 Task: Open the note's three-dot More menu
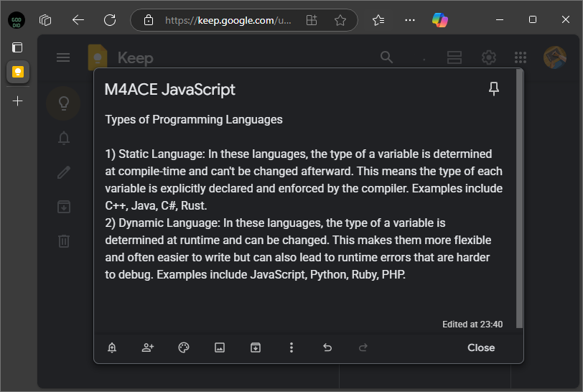[291, 347]
